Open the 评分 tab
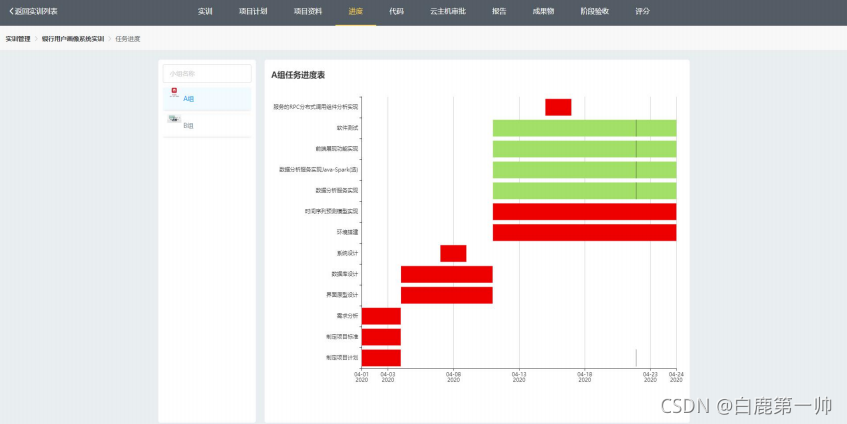This screenshot has height=424, width=847. pyautogui.click(x=642, y=11)
